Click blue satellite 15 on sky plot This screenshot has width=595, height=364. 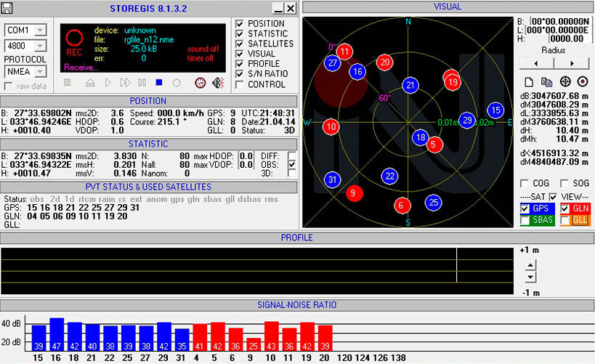pos(495,110)
